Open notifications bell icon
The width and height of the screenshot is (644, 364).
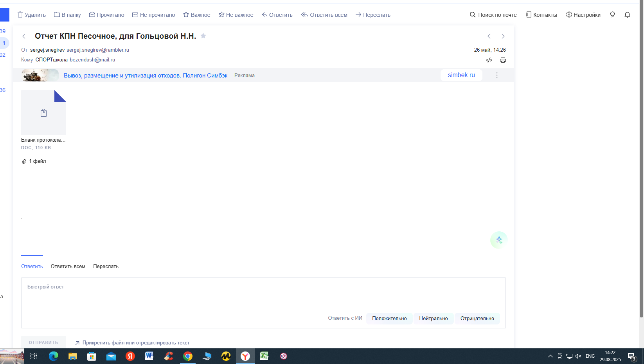click(x=627, y=15)
